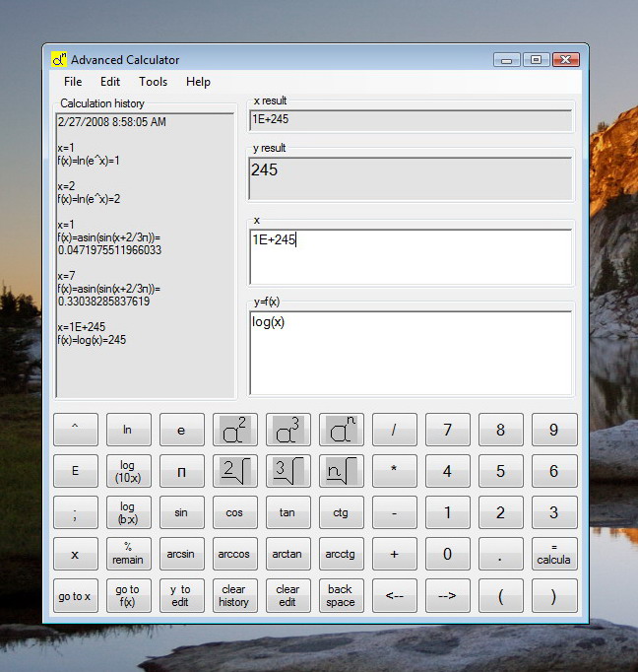Click the digit 1 button
This screenshot has height=672, width=638.
[447, 512]
